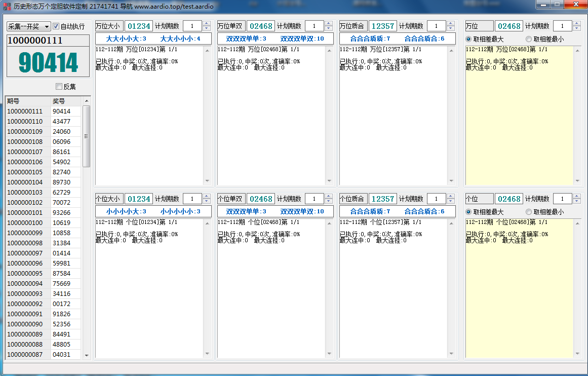Click the 万位 button in yellow panel column
This screenshot has width=588, height=376.
click(x=479, y=26)
